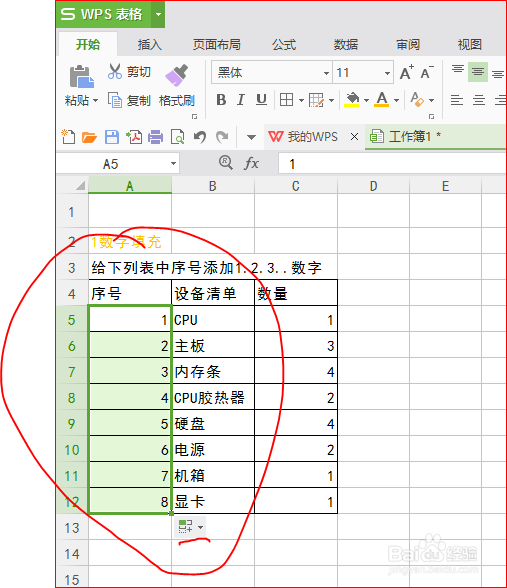The width and height of the screenshot is (507, 588).
Task: Select the cell containing 显卡
Action: [213, 501]
